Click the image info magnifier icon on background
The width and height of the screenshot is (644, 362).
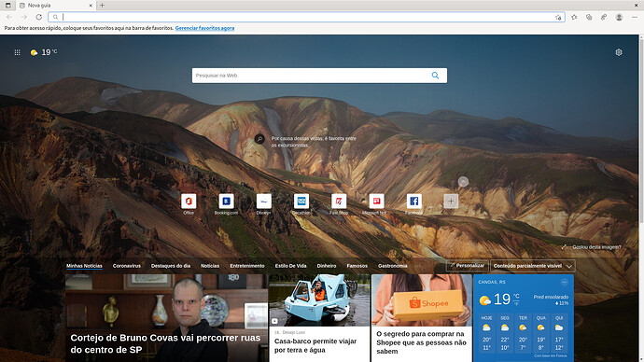(259, 139)
